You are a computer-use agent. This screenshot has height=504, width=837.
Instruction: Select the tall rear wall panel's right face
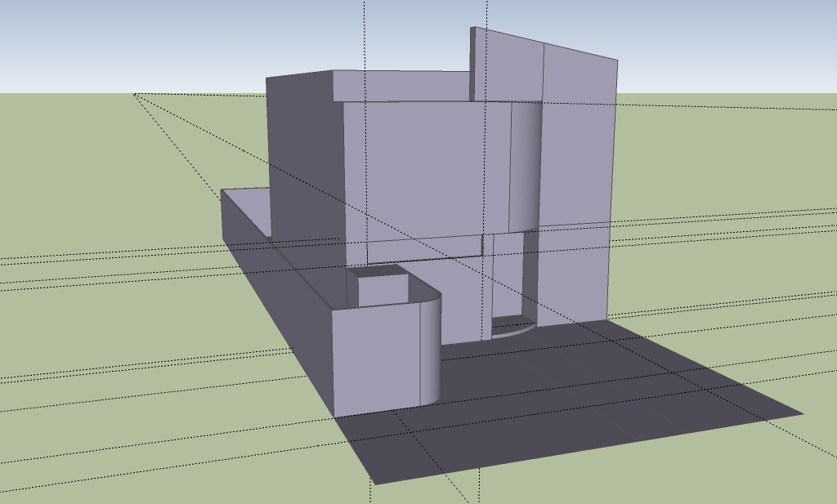[576, 139]
